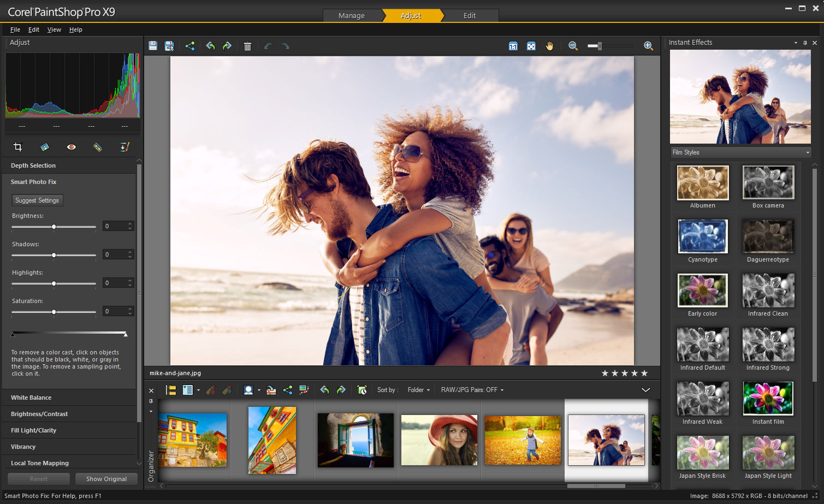This screenshot has height=504, width=824.
Task: Zoom in using the magnifier plus icon
Action: pos(648,46)
